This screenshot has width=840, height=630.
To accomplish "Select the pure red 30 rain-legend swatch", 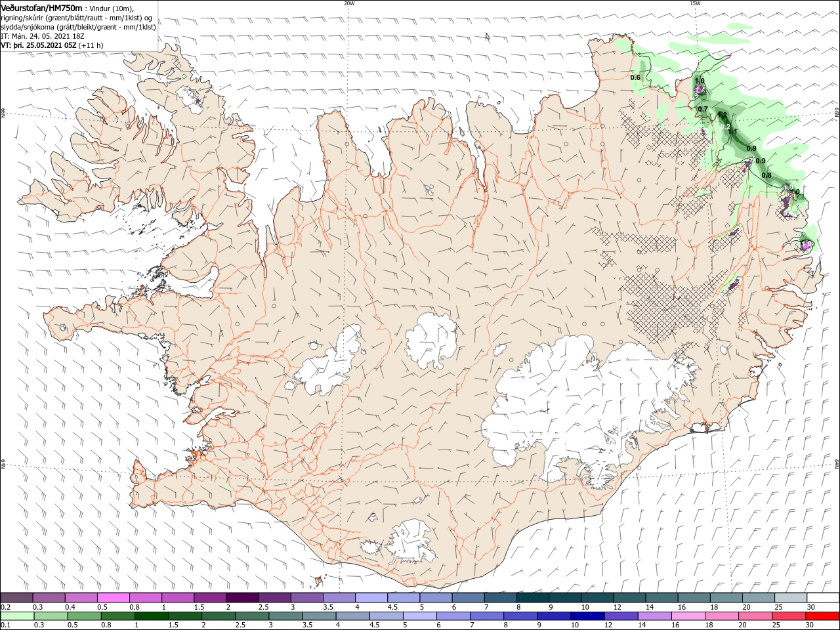I will coord(822,616).
